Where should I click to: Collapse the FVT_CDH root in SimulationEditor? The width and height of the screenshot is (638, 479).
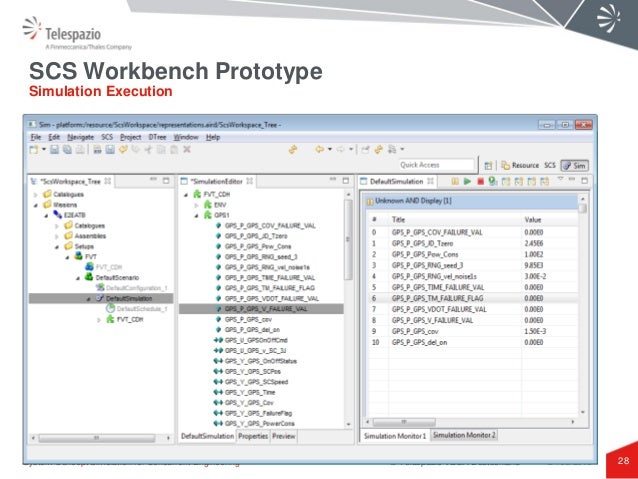coord(186,195)
